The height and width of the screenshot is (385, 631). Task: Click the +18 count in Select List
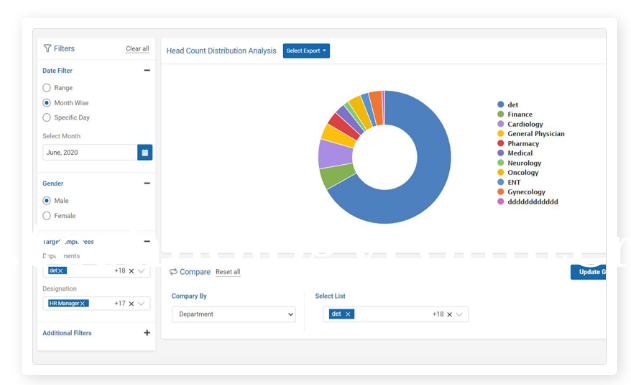(x=438, y=314)
